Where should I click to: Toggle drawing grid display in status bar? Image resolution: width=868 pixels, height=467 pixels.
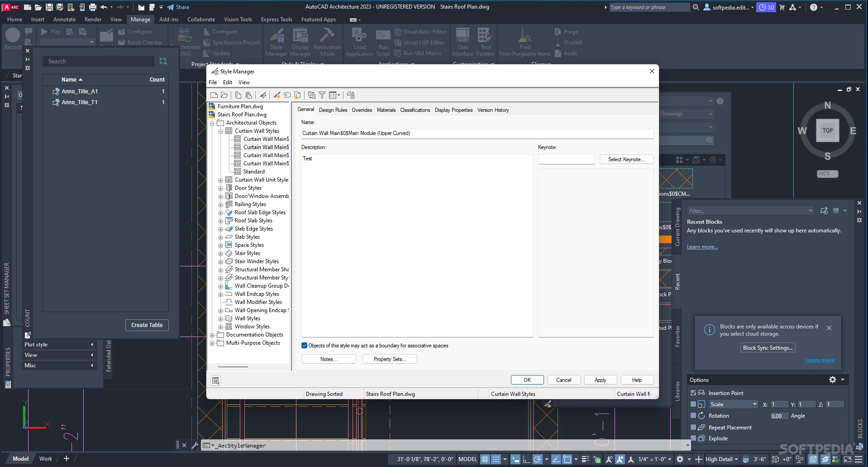485,459
